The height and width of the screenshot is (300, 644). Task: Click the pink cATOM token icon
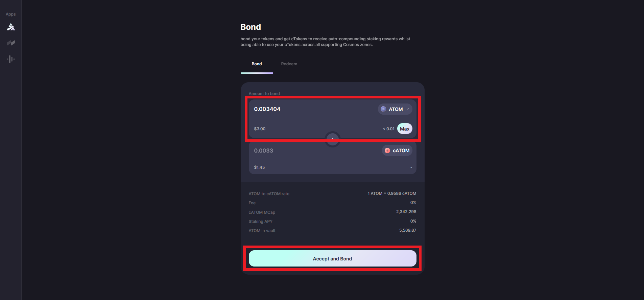coord(387,151)
